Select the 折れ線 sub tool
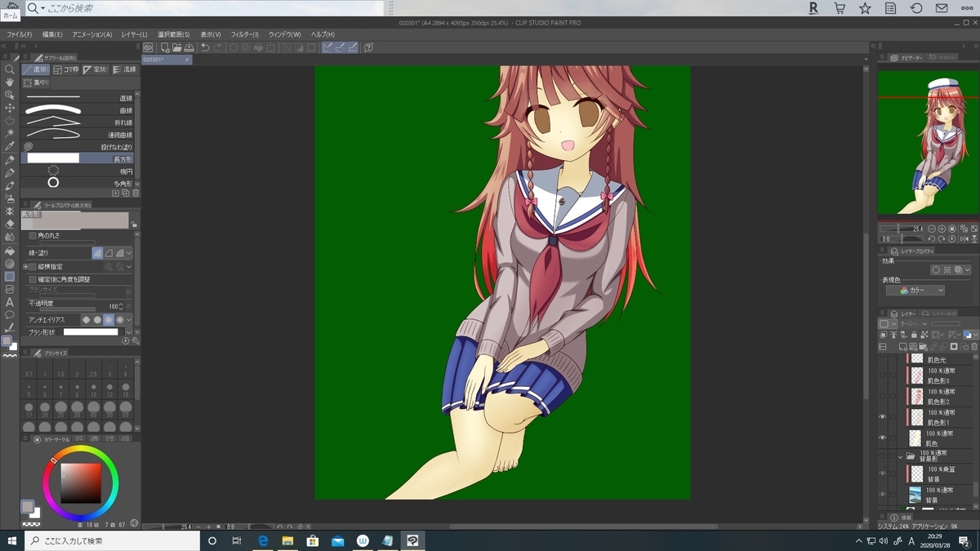This screenshot has height=551, width=980. [78, 122]
